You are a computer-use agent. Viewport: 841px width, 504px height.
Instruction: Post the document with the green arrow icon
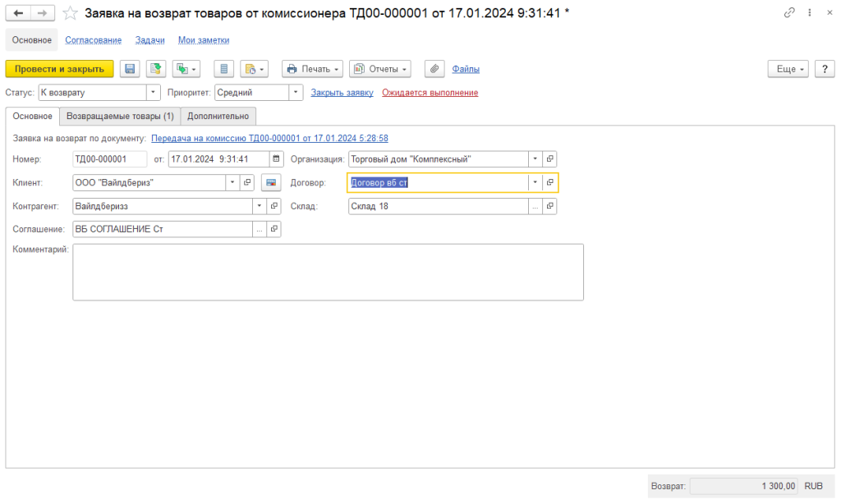pyautogui.click(x=155, y=69)
